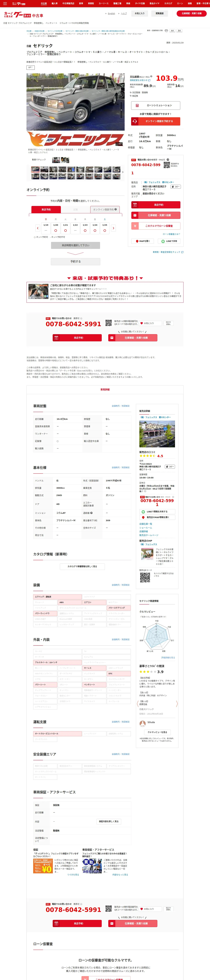Switch to the 来店予約 reservation tab
The height and width of the screenshot is (980, 210).
click(46, 210)
